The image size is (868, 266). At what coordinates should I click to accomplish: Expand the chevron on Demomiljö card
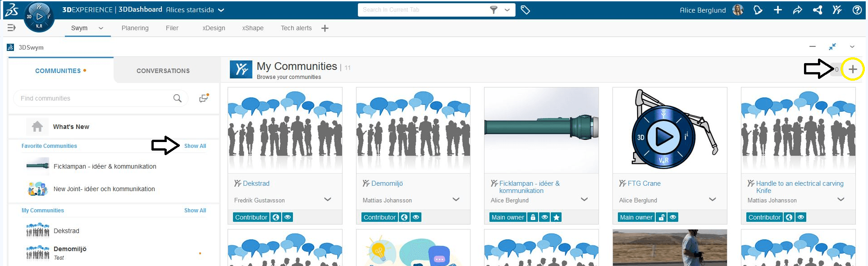pos(456,199)
